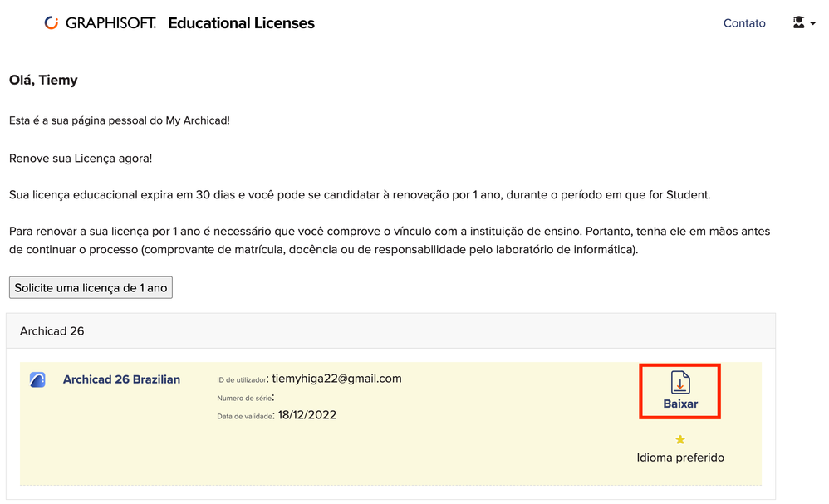Click the Data de validade label
This screenshot has height=504, width=829.
[245, 416]
